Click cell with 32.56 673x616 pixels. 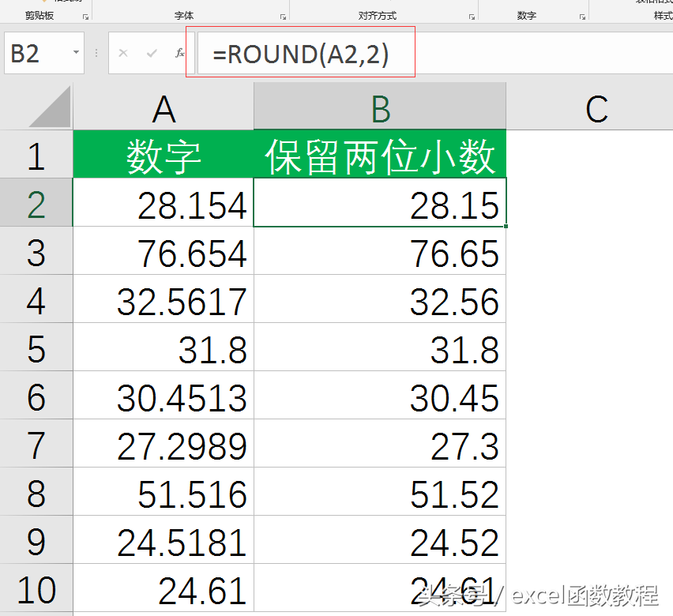click(x=380, y=299)
